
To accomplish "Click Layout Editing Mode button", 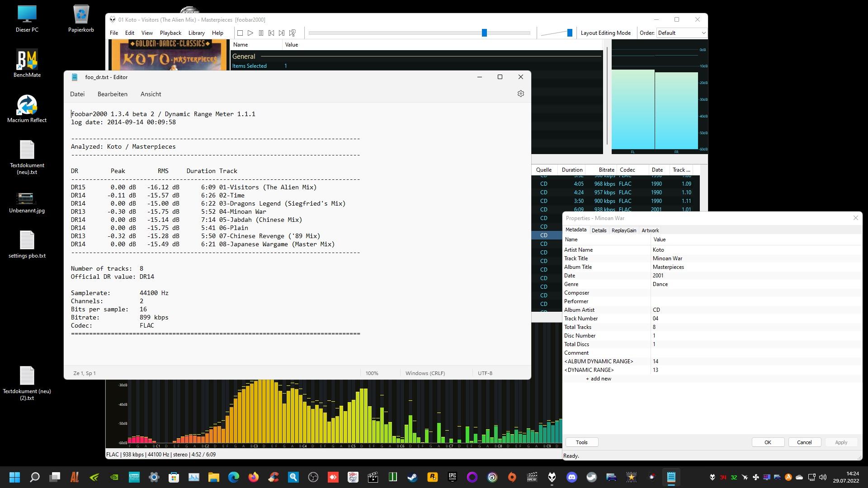I will point(605,33).
